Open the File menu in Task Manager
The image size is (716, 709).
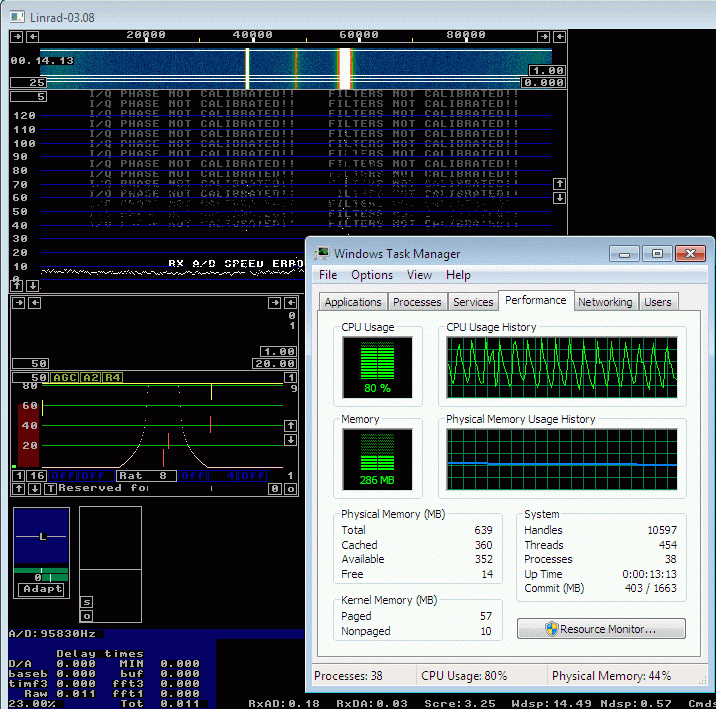328,275
